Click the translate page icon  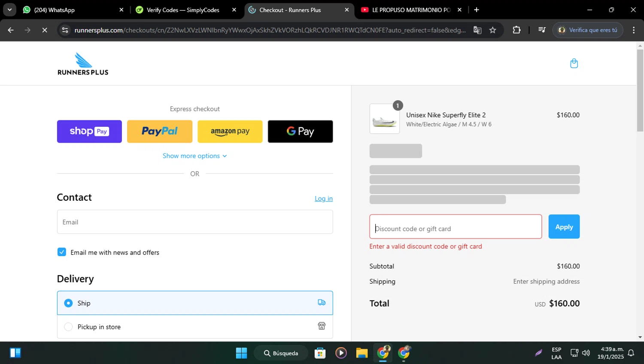click(477, 30)
